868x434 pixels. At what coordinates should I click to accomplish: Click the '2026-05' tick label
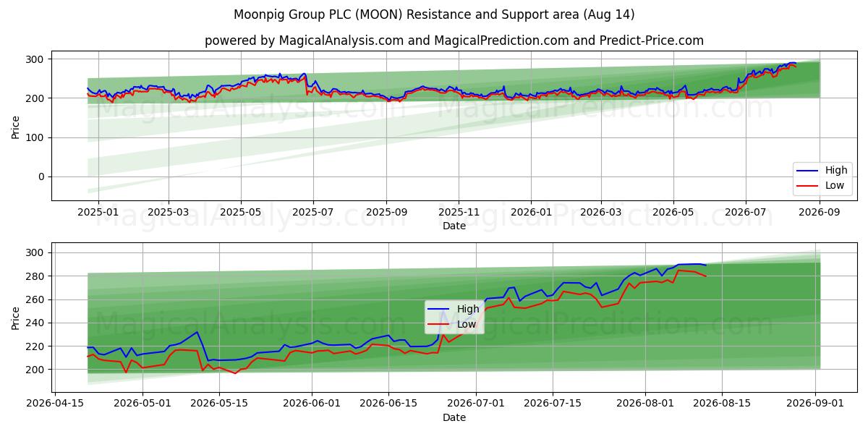673,213
